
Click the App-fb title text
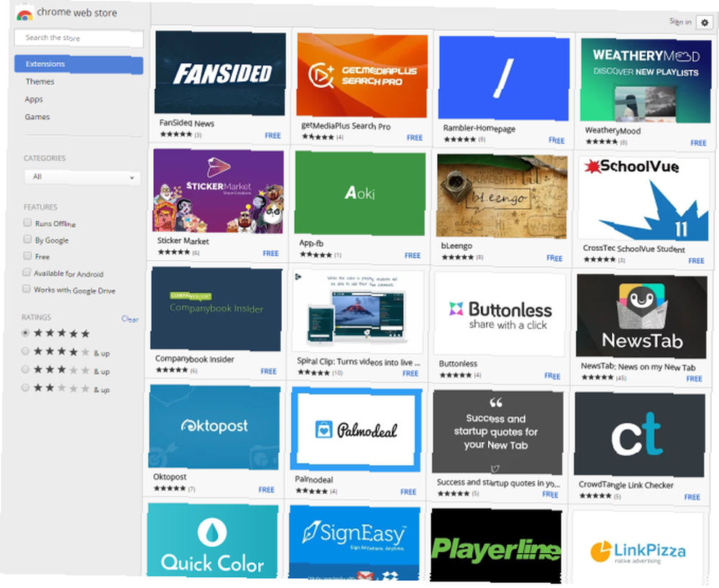pyautogui.click(x=311, y=243)
